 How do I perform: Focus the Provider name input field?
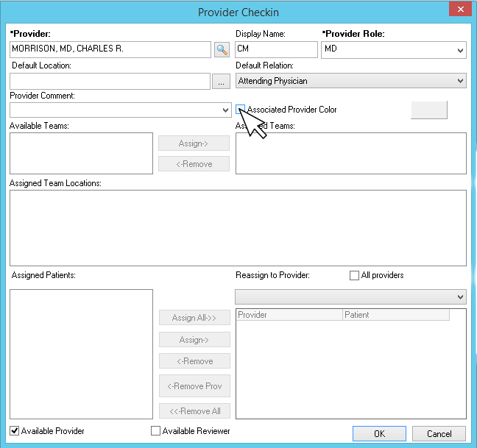(110, 49)
